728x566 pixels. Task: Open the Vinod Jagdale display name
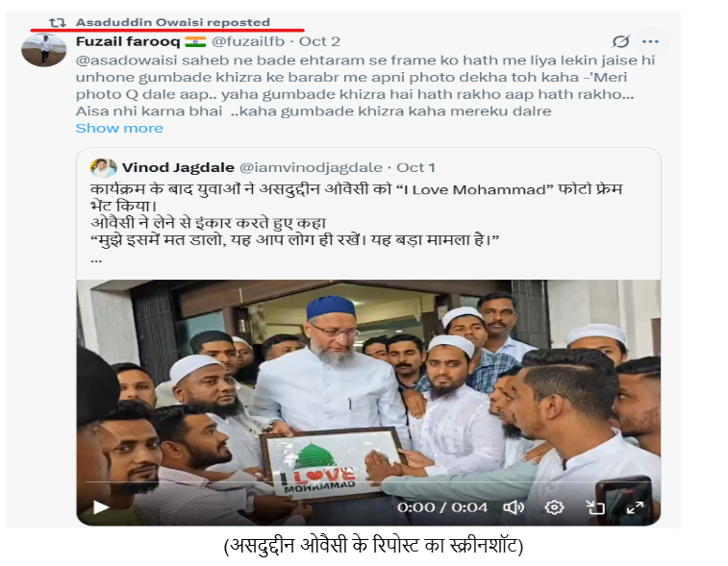click(178, 167)
